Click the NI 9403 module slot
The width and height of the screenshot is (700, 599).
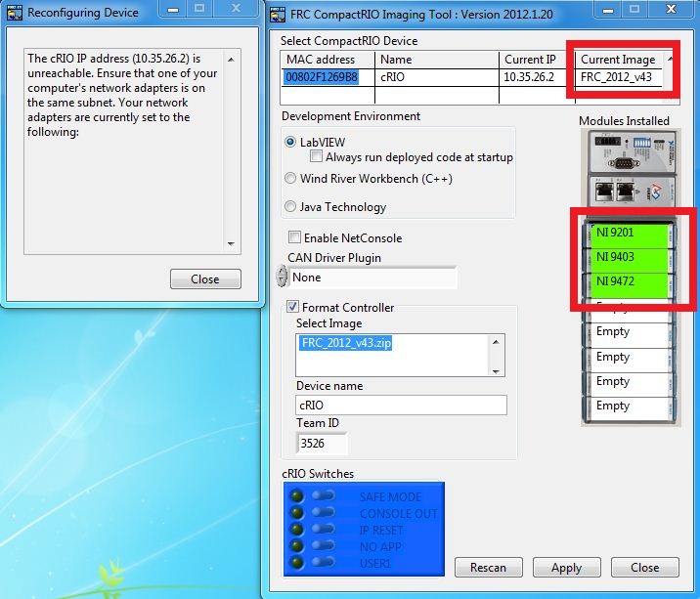pyautogui.click(x=629, y=261)
